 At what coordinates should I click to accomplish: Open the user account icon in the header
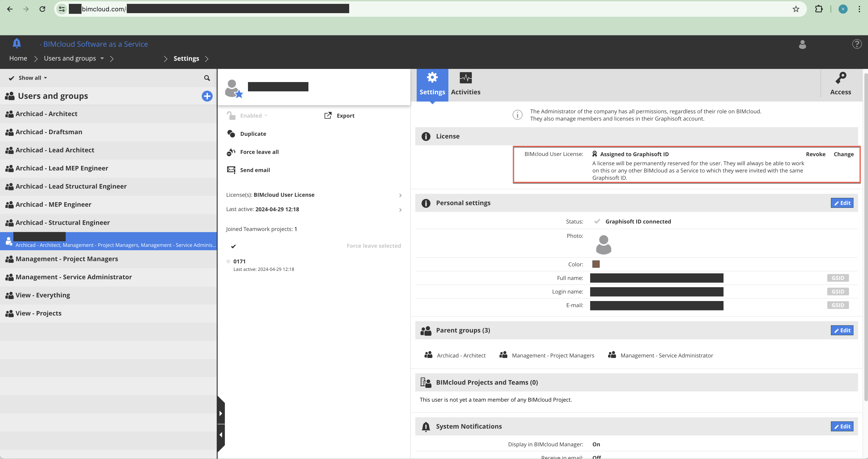tap(802, 44)
